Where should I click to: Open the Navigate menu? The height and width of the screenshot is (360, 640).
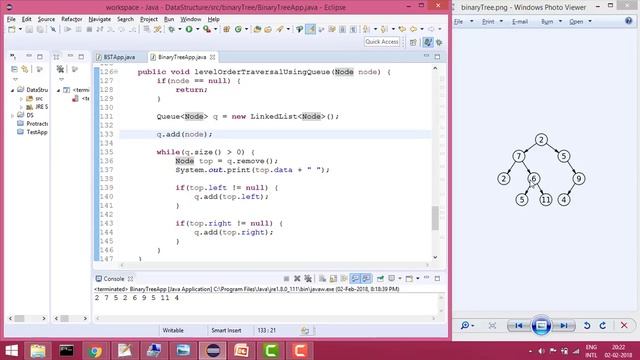[x=100, y=19]
